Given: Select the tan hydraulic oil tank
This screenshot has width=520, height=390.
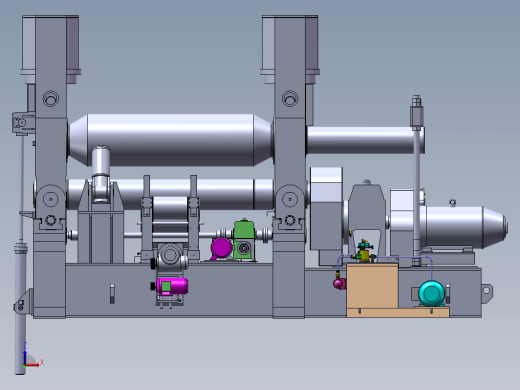Looking at the screenshot, I should [x=372, y=286].
